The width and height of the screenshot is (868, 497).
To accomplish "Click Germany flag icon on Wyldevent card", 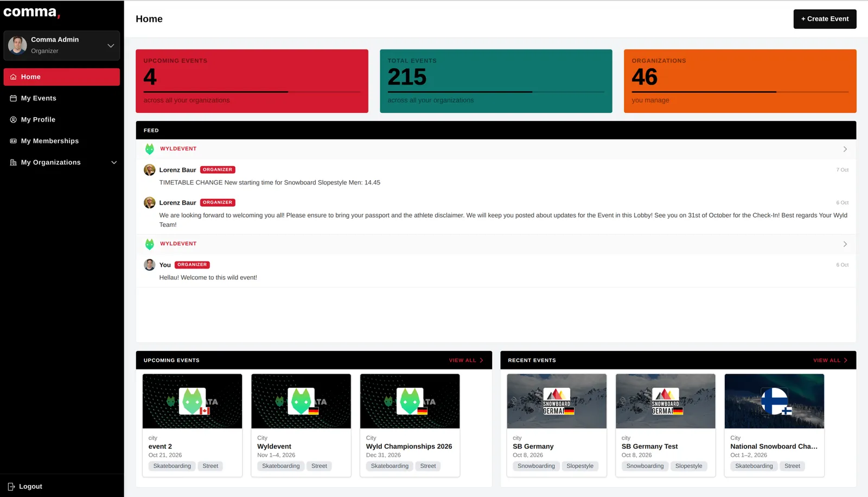I will 314,411.
